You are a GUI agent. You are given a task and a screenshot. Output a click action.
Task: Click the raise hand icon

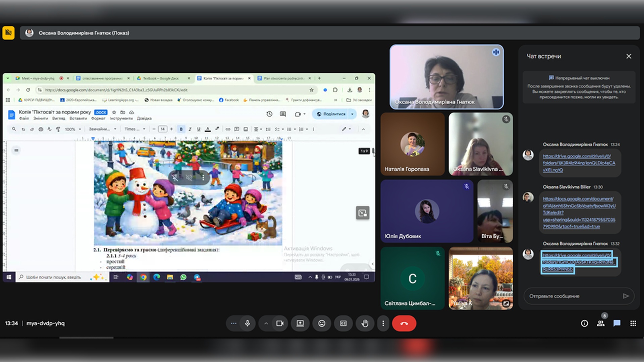(x=365, y=323)
